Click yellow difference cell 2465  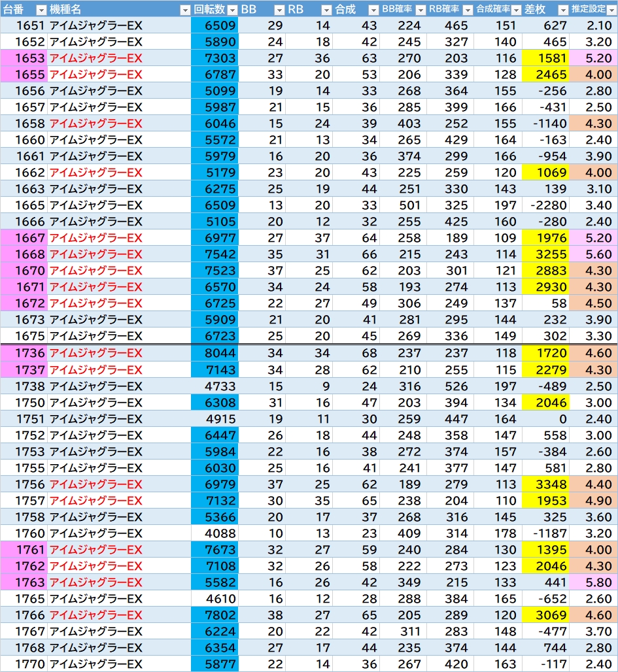545,75
